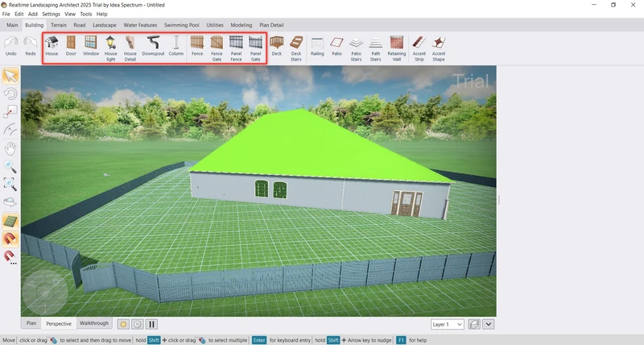The height and width of the screenshot is (345, 644).
Task: Switch to the Walkthrough view tab
Action: [x=94, y=323]
